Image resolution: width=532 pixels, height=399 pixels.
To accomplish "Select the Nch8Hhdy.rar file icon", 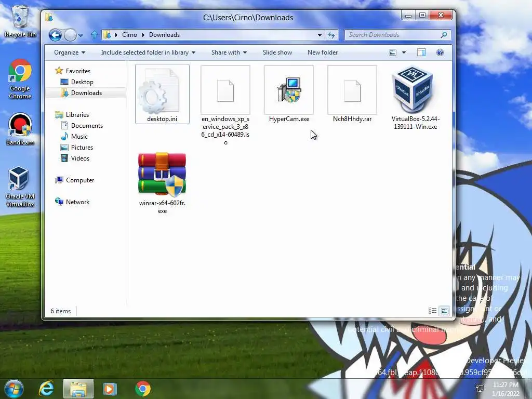I will coord(352,90).
